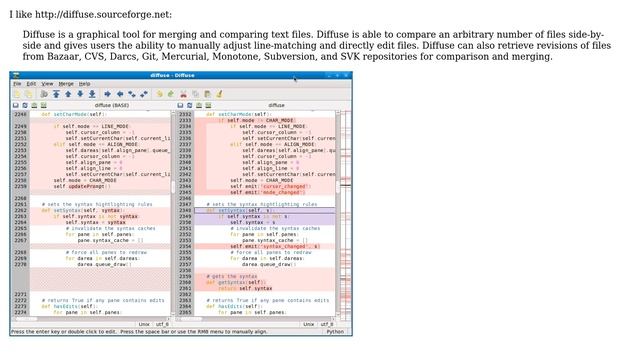640x360 pixels.
Task: Click line number 2271 in the left pane
Action: (x=20, y=294)
